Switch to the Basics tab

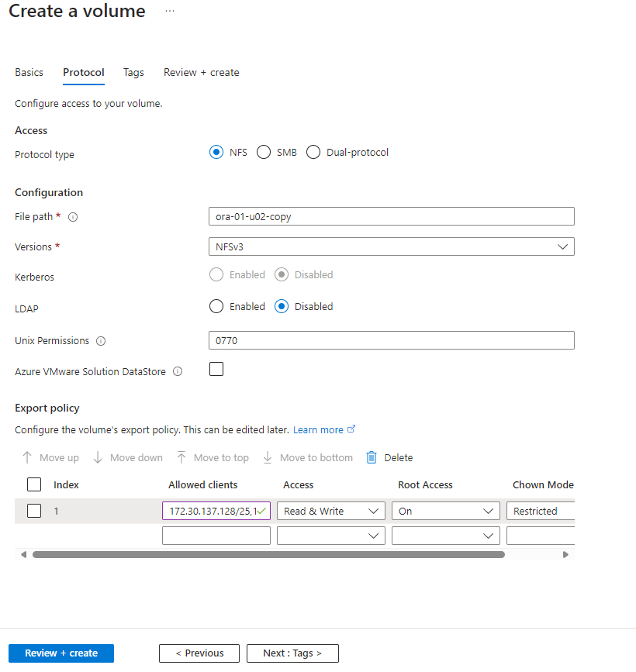click(29, 72)
